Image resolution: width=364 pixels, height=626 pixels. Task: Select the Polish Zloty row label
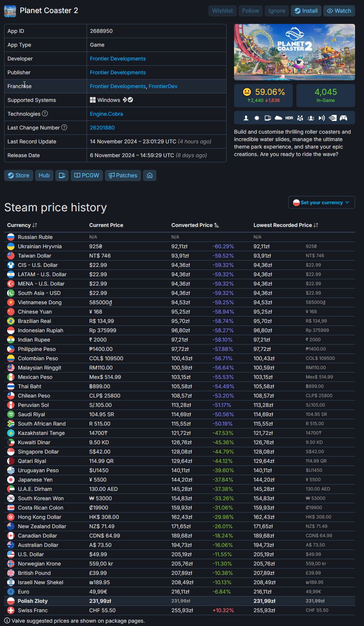coord(33,601)
